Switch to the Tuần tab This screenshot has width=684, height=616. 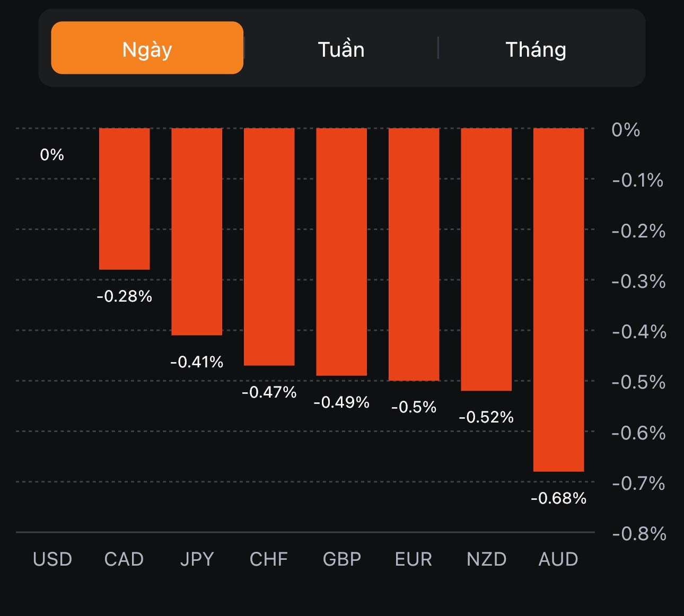[341, 49]
